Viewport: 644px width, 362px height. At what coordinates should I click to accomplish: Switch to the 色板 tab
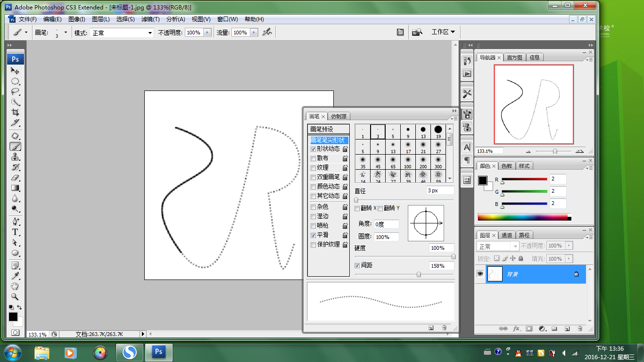click(507, 166)
